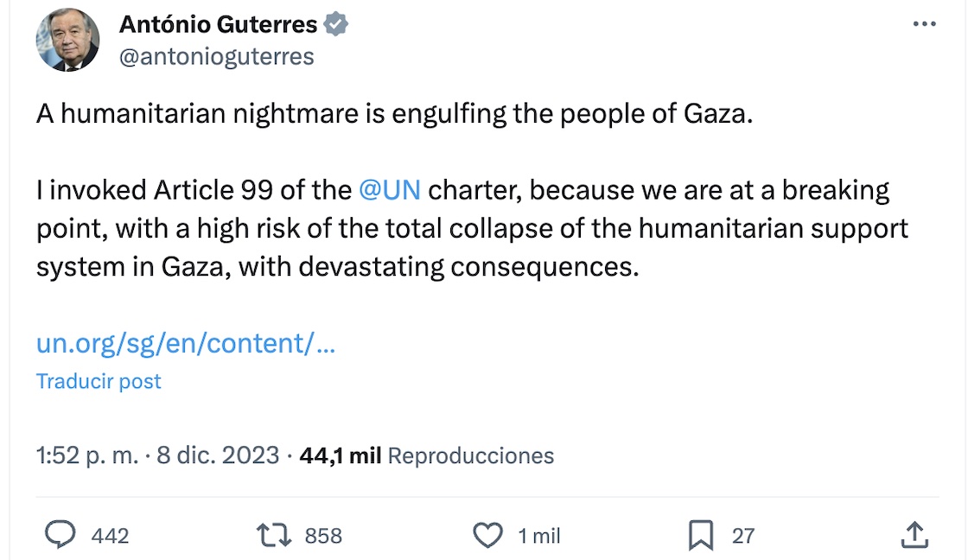Click the gray verified badge icon
Image resolution: width=968 pixels, height=560 pixels.
(x=336, y=25)
